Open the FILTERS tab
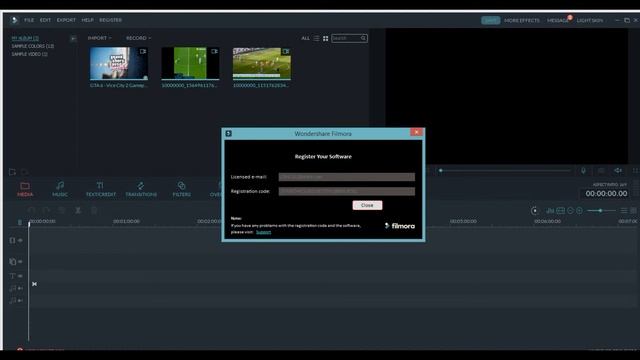 [x=182, y=190]
